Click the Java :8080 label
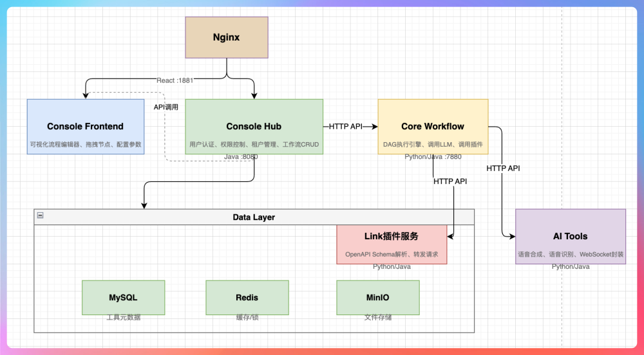This screenshot has height=355, width=644. [241, 156]
